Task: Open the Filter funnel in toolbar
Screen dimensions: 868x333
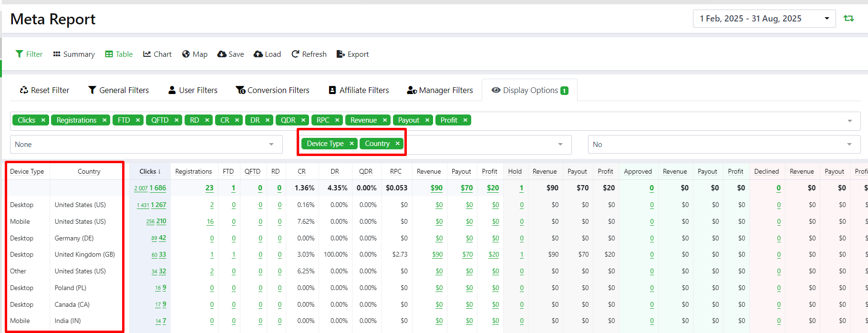Action: [x=29, y=54]
